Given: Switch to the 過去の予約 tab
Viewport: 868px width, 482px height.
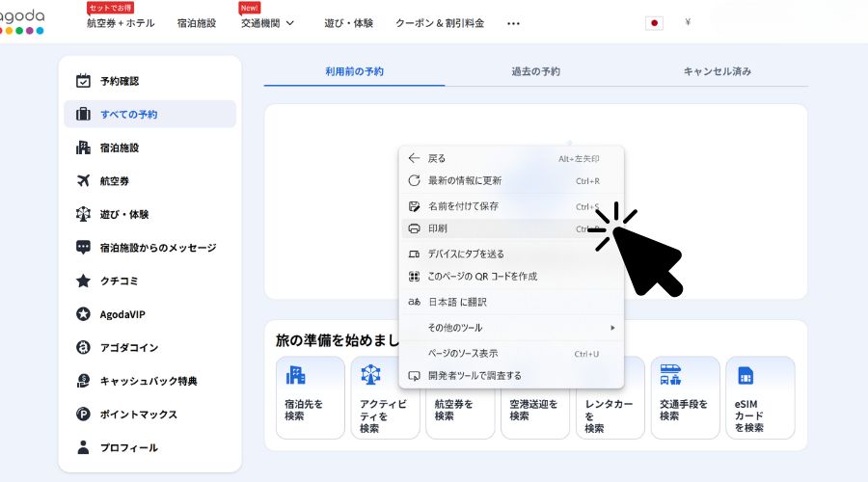Looking at the screenshot, I should point(535,71).
